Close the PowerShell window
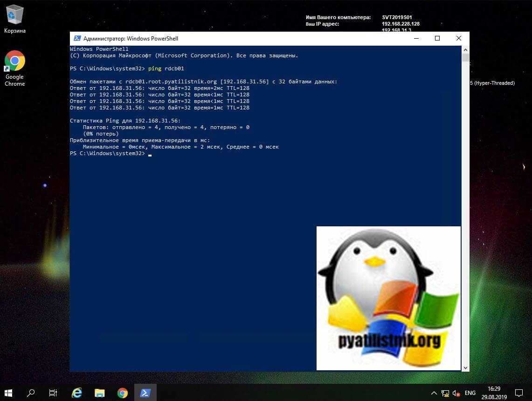 [x=459, y=38]
